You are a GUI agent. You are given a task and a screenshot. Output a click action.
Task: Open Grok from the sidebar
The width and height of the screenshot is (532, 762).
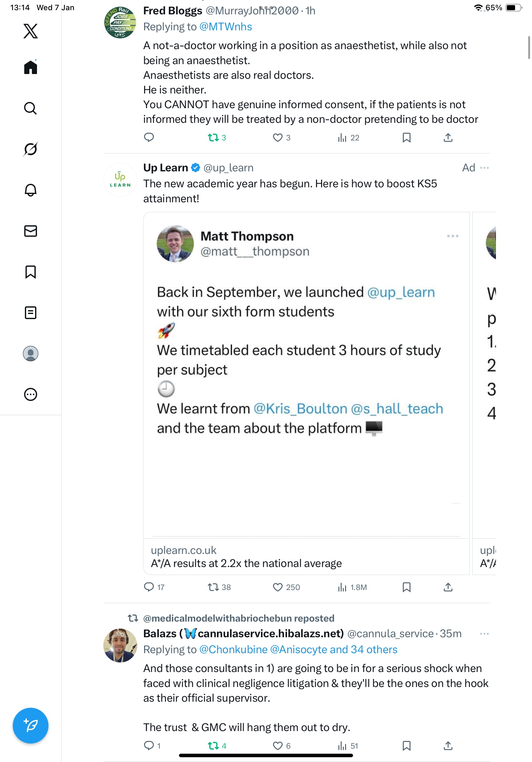31,149
